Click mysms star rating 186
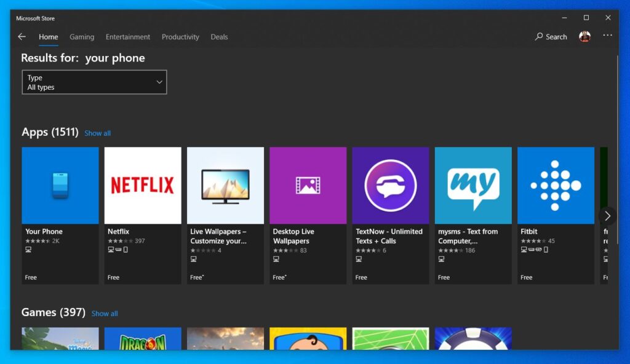 457,250
